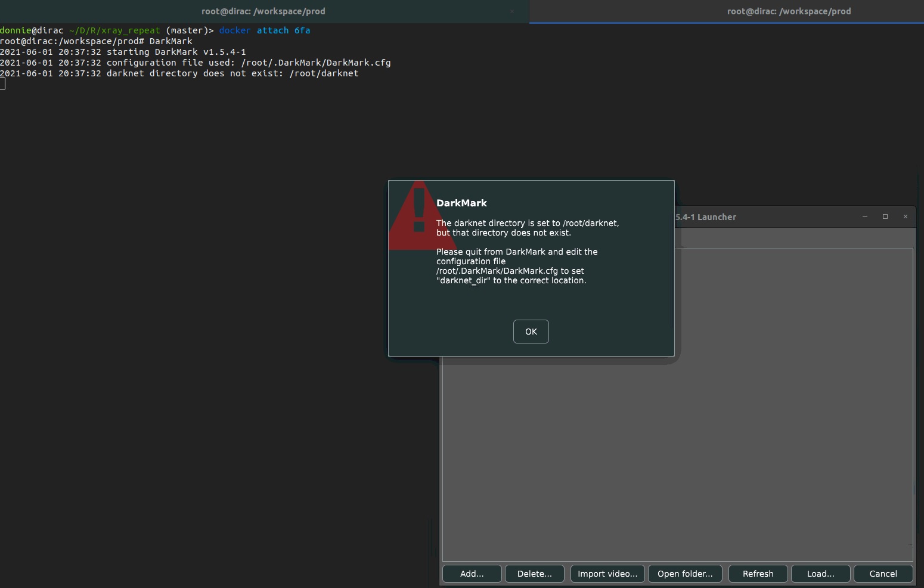Click OK in the DarkMark warning dialog

[x=531, y=332]
